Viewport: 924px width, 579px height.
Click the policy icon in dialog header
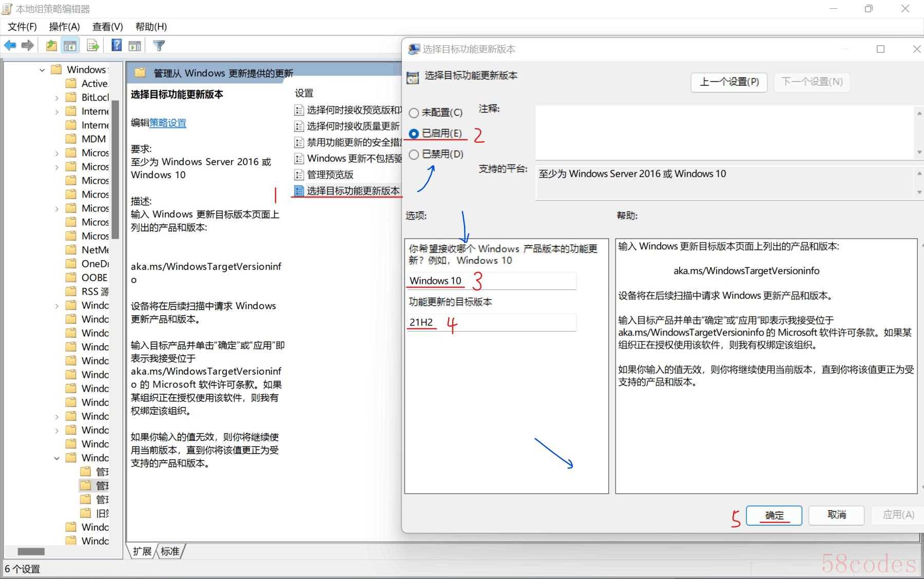tap(413, 78)
